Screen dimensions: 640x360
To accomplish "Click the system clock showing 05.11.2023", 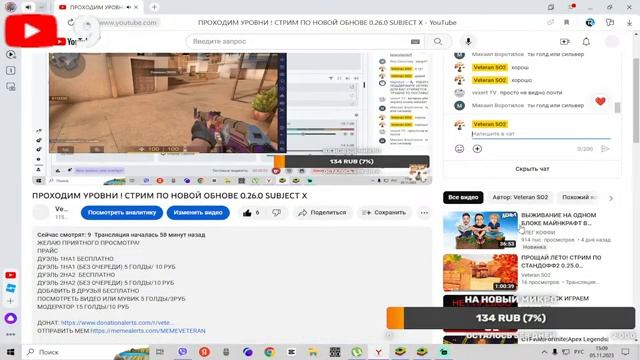I will (602, 352).
